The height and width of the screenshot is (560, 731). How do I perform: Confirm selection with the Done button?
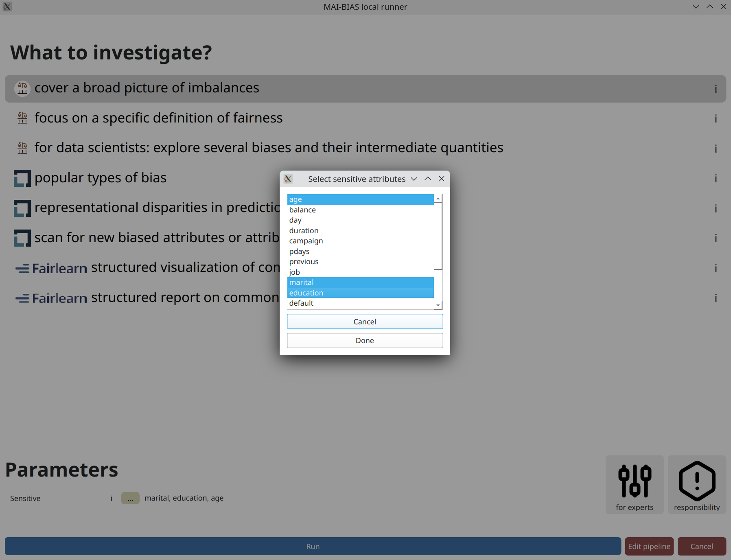coord(365,340)
